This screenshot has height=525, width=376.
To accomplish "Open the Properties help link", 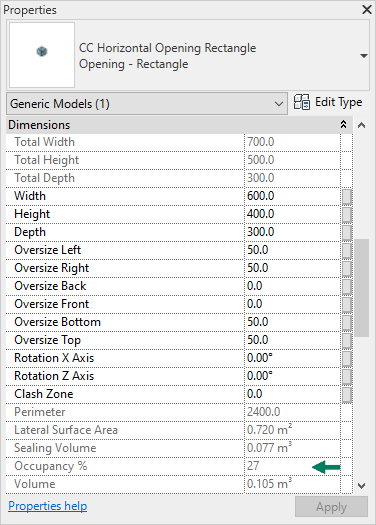I will pyautogui.click(x=48, y=506).
